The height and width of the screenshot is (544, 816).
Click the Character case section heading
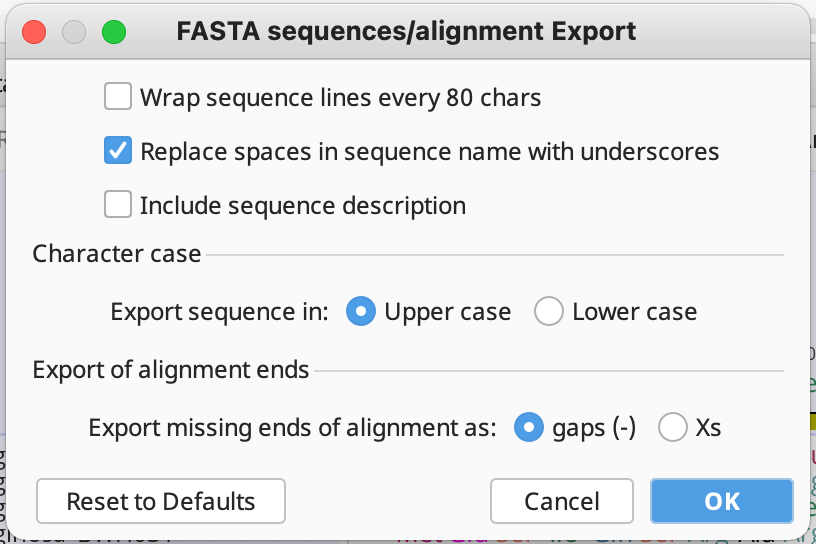point(117,254)
